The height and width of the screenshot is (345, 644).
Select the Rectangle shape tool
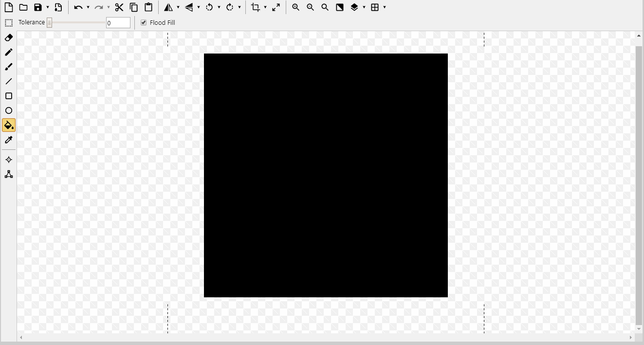pyautogui.click(x=9, y=96)
